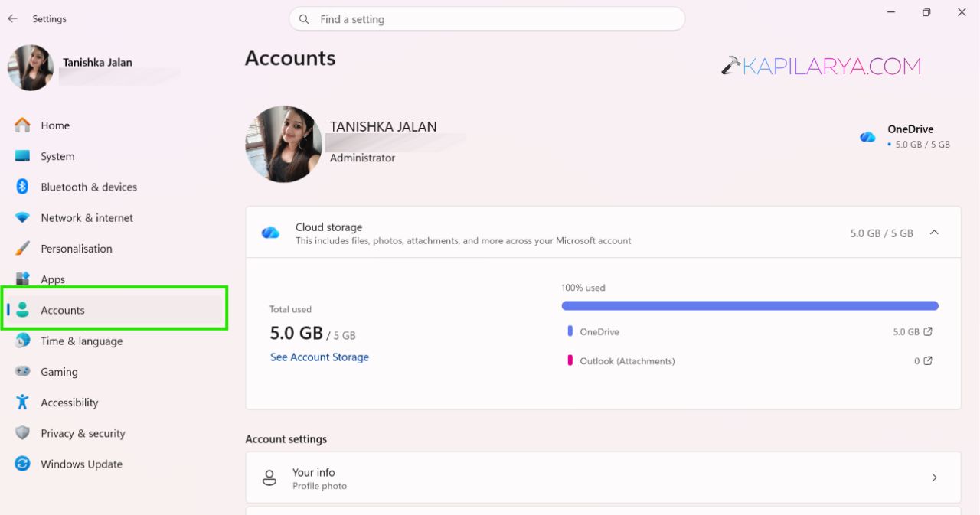The width and height of the screenshot is (980, 515).
Task: Click the Personalisation paintbrush icon
Action: coord(23,249)
